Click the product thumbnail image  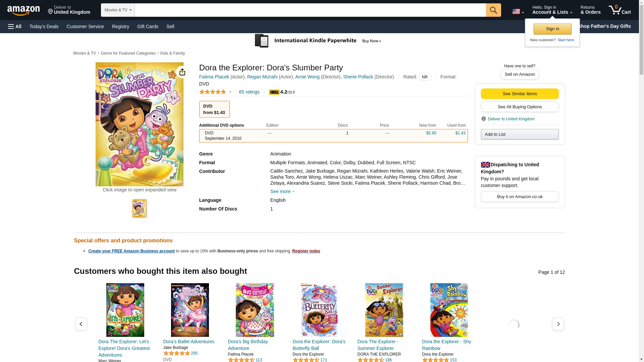pyautogui.click(x=139, y=208)
